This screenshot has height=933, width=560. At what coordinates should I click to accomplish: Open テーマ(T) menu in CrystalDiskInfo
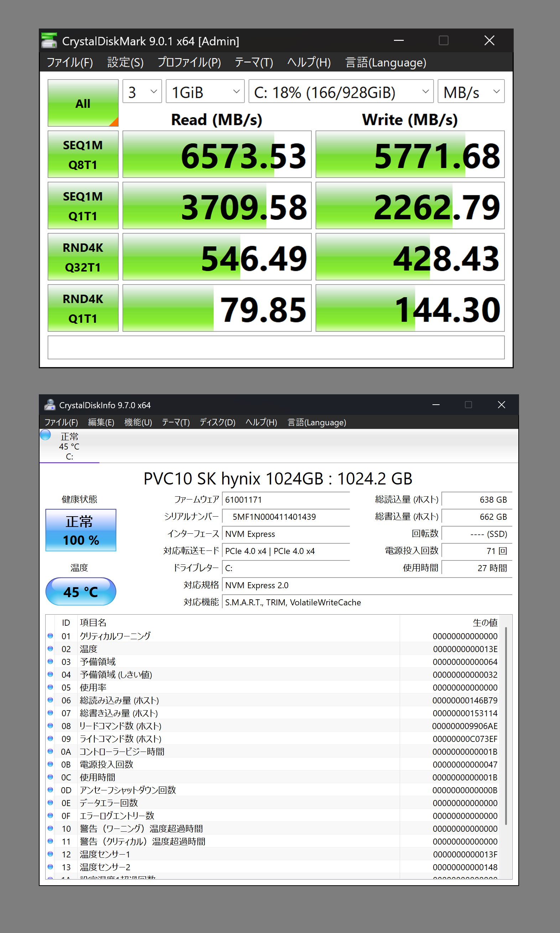[176, 422]
